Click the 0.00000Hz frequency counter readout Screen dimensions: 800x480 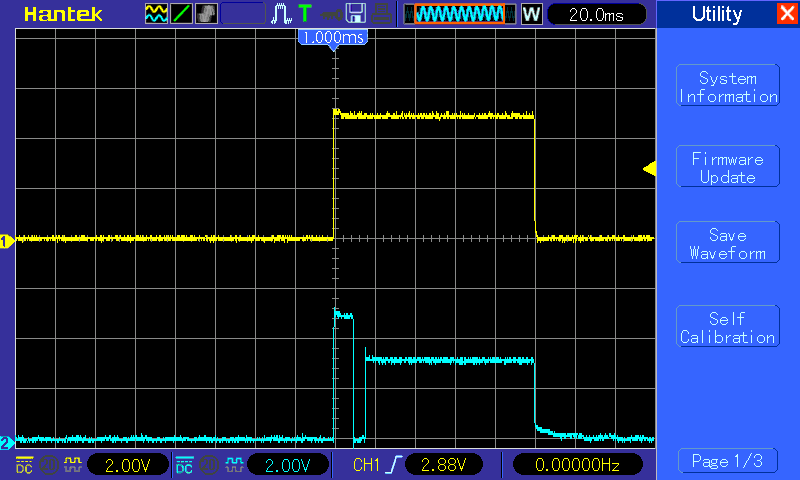pyautogui.click(x=577, y=465)
